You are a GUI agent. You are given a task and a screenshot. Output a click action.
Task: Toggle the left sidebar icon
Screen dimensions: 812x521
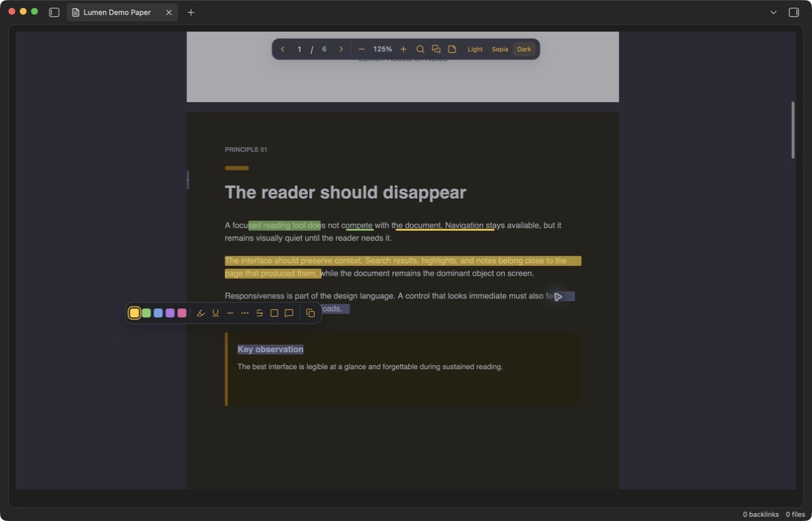pos(54,12)
